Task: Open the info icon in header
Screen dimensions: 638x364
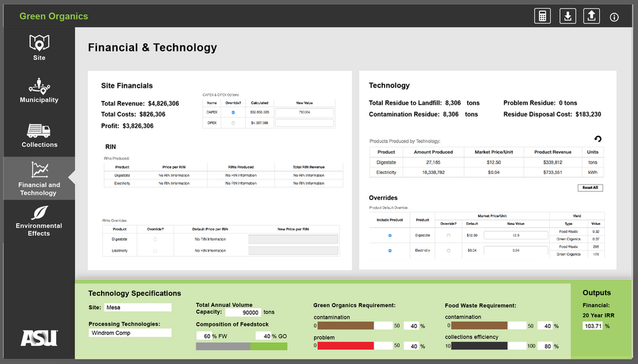Action: 614,17
